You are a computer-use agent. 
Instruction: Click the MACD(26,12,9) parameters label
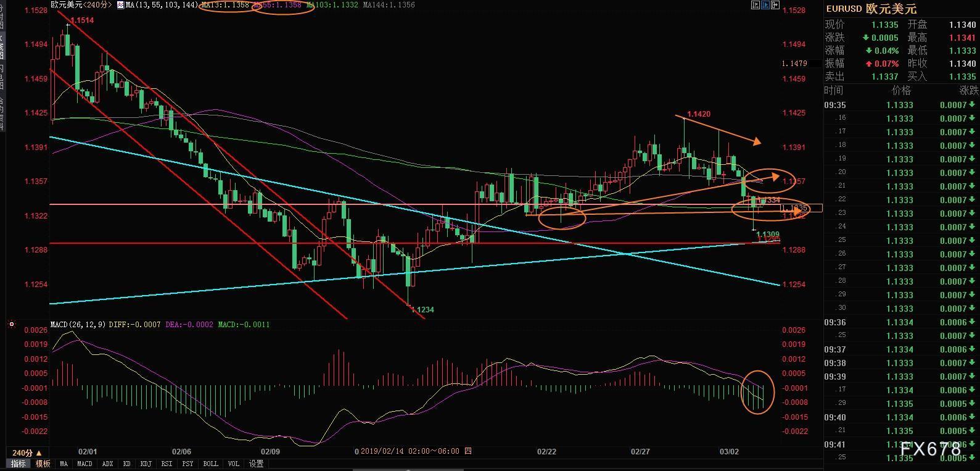pos(77,324)
